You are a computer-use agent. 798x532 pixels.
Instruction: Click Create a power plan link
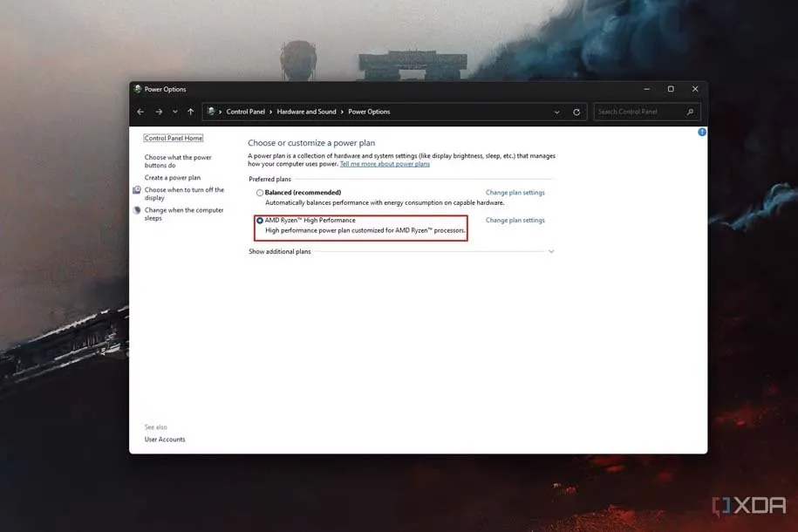click(173, 178)
